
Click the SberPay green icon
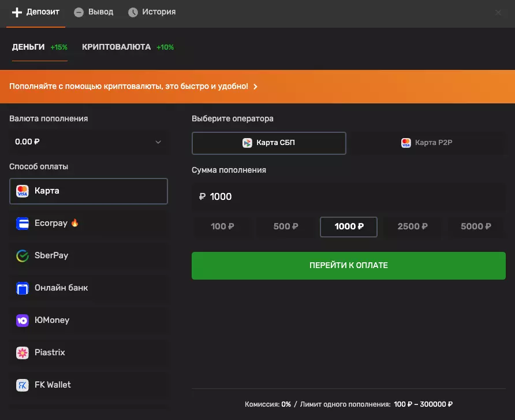22,255
